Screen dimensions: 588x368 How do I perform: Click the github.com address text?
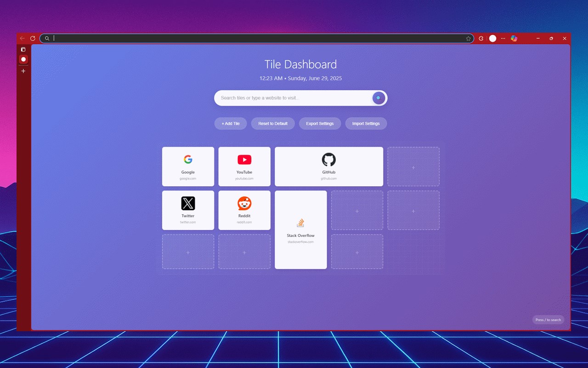(329, 178)
